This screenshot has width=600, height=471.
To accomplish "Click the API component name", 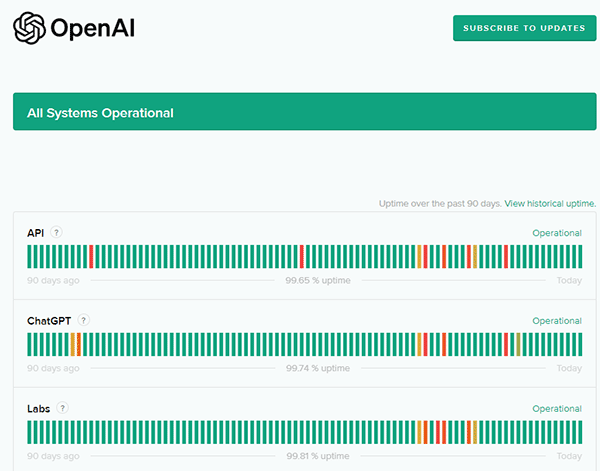I will (36, 233).
